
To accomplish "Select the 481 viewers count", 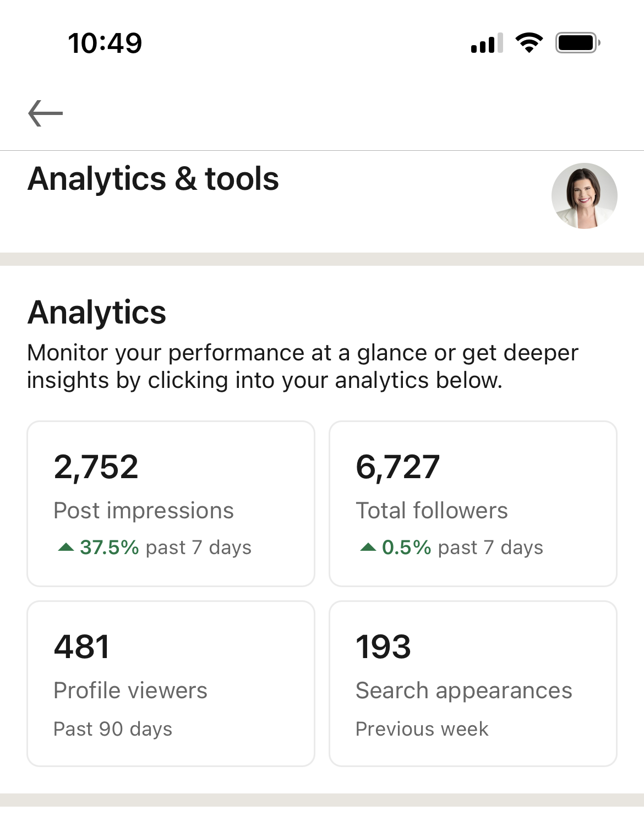I will pos(82,647).
